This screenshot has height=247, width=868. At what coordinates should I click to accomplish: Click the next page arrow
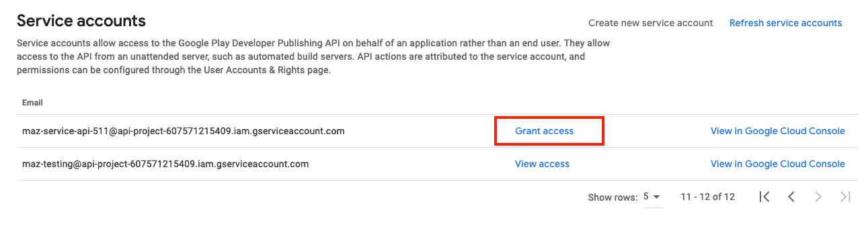click(x=818, y=197)
